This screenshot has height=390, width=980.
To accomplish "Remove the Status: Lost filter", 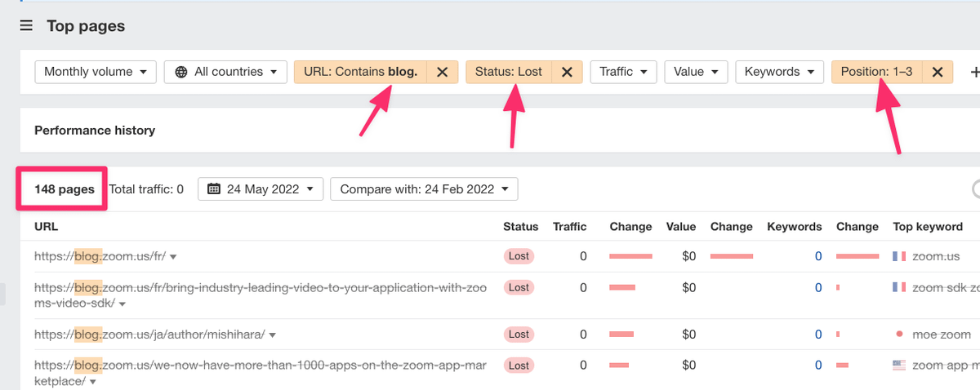I will pos(567,72).
